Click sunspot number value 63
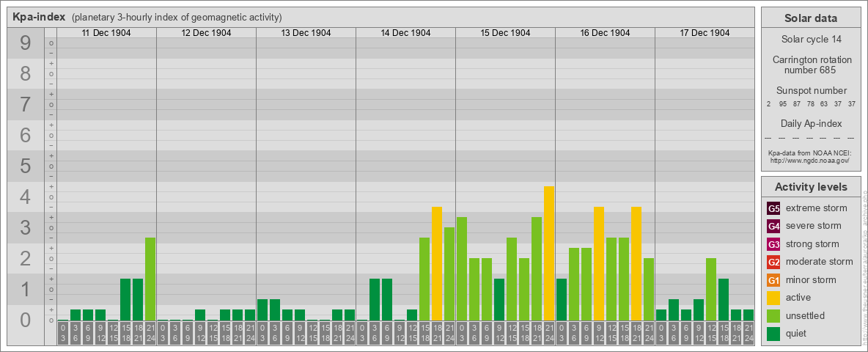The height and width of the screenshot is (352, 868). pos(824,104)
